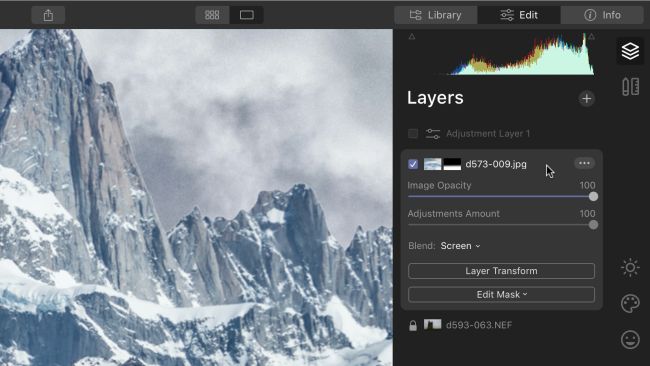
Task: Open the Canvas tools ruler icon
Action: pyautogui.click(x=630, y=87)
